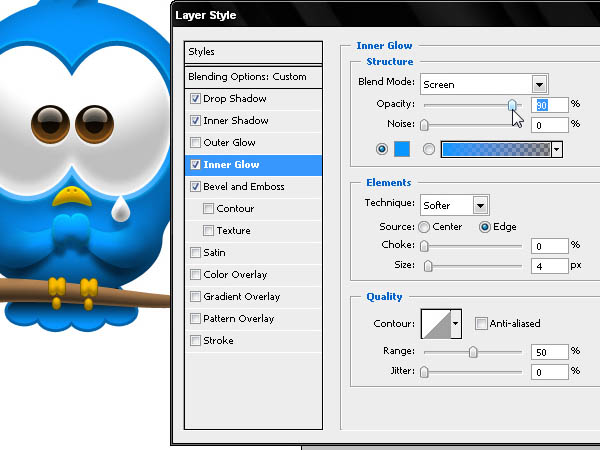This screenshot has height=450, width=600.
Task: Select the Edge source radio button
Action: (484, 227)
